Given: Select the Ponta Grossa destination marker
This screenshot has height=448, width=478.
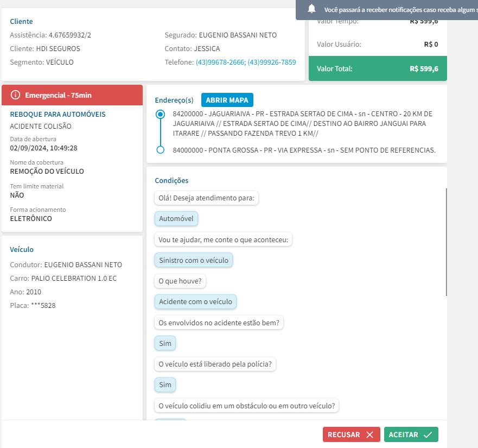Looking at the screenshot, I should 160,150.
